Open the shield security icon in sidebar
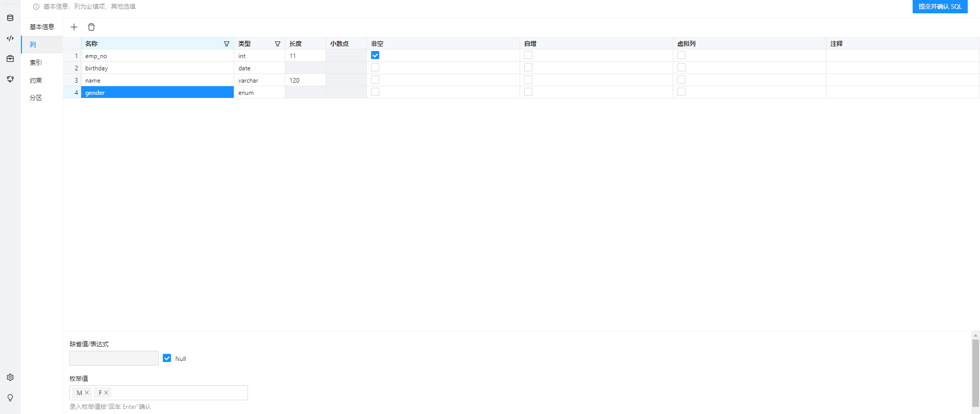The image size is (980, 414). point(10,79)
